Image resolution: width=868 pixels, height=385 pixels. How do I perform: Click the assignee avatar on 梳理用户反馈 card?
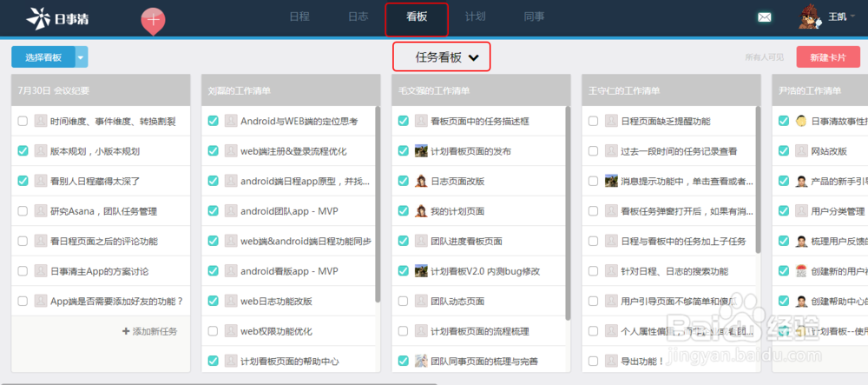click(801, 241)
